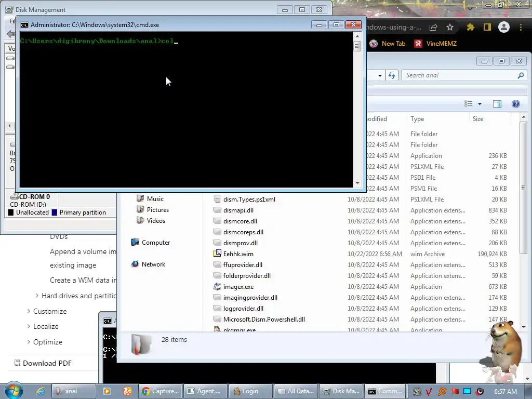This screenshot has width=532, height=399.
Task: Expand Localize section in docs sidebar
Action: [x=29, y=326]
